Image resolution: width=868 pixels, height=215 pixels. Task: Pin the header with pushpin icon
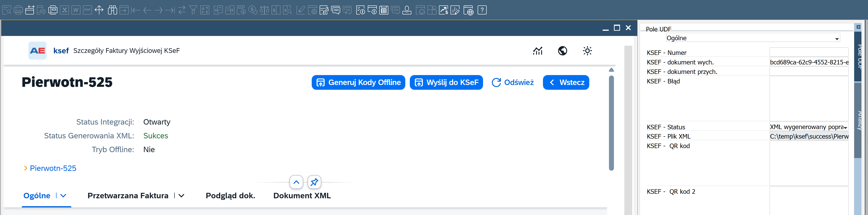click(314, 182)
